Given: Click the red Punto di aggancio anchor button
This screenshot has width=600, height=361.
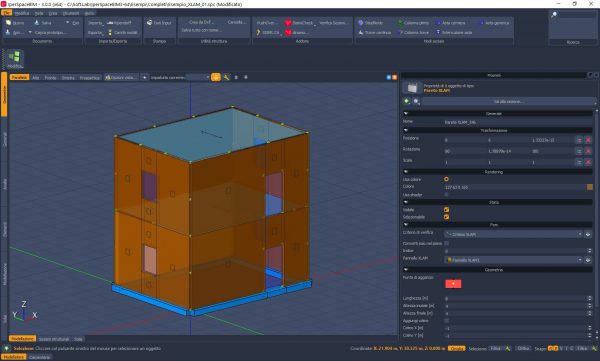Looking at the screenshot, I should coord(453,284).
